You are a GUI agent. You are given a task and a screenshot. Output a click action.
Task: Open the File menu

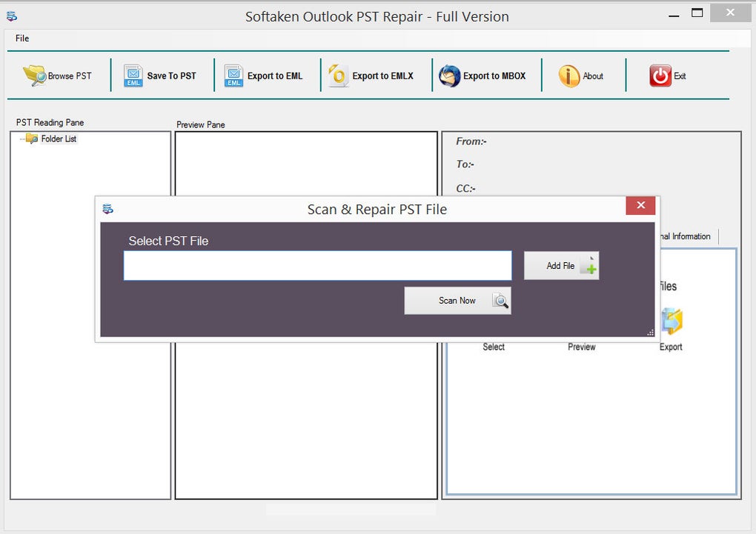pos(22,38)
